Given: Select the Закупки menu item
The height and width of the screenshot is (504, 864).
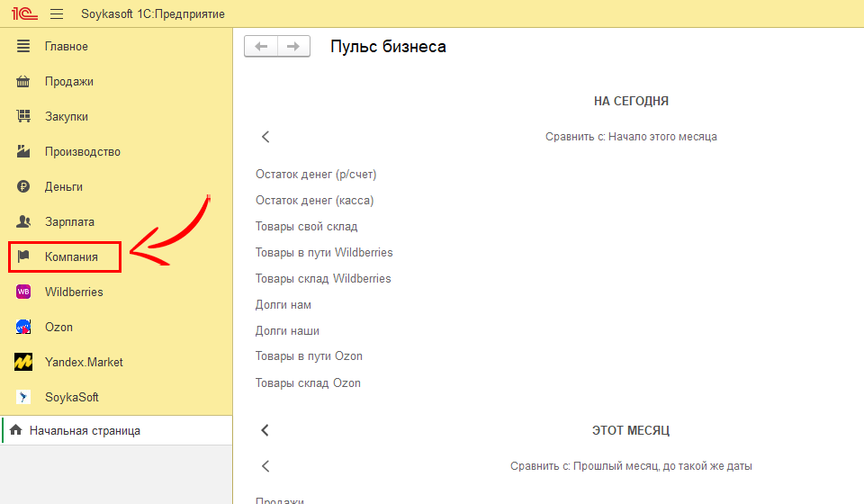Looking at the screenshot, I should click(x=67, y=117).
